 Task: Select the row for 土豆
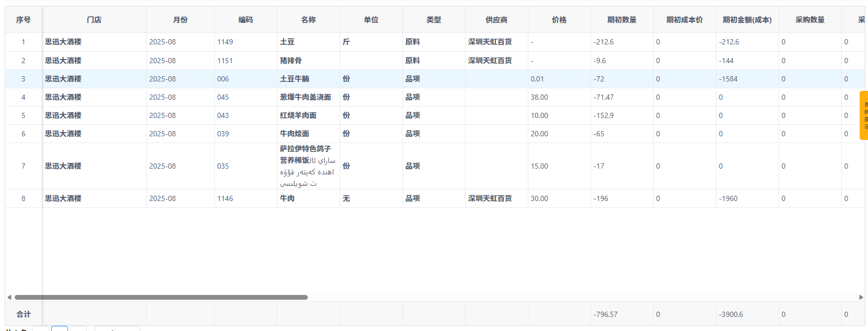(287, 42)
